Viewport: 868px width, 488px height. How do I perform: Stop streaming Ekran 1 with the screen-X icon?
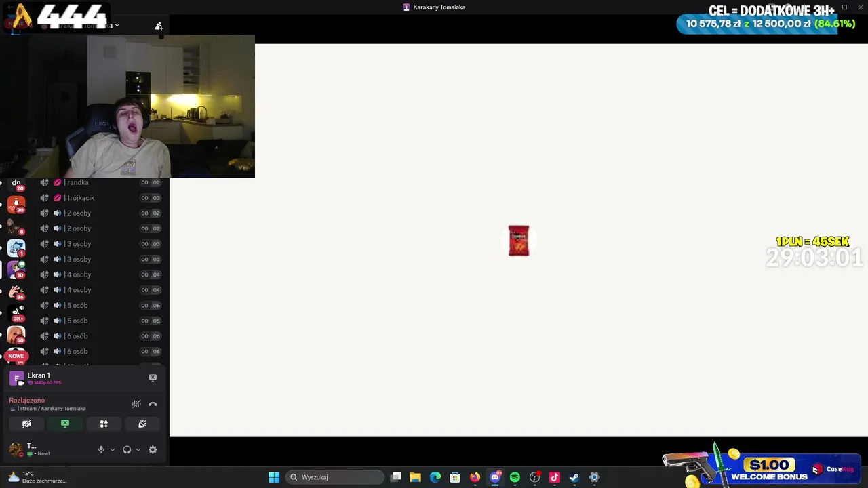click(x=153, y=378)
